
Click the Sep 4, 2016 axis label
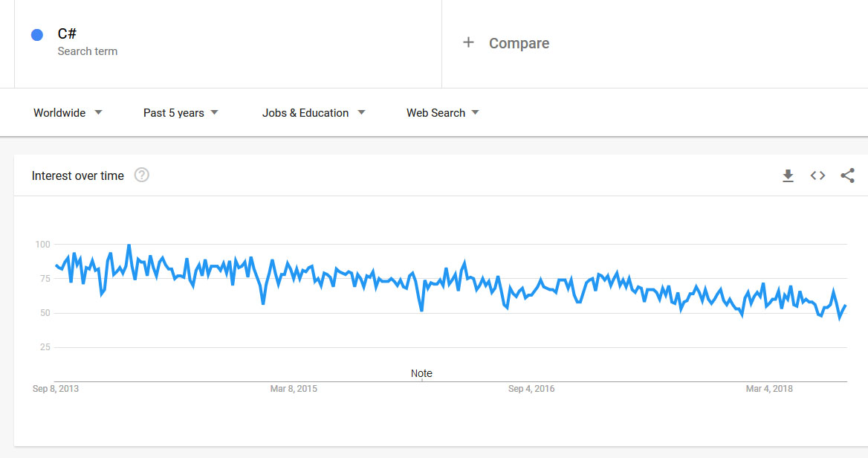pyautogui.click(x=531, y=389)
